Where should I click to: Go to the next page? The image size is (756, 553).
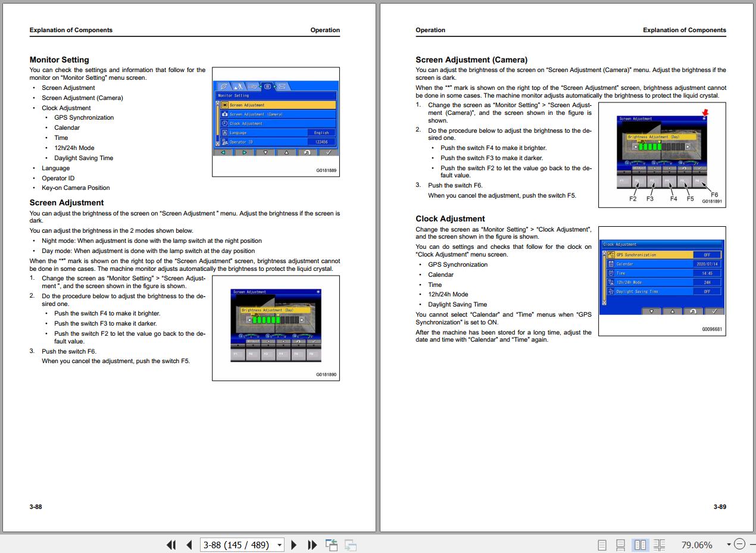point(294,545)
